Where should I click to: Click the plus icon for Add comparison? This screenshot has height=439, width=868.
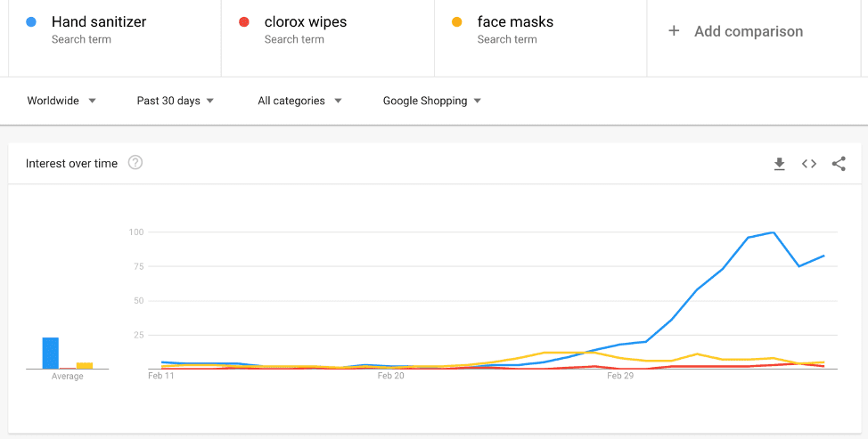tap(675, 31)
